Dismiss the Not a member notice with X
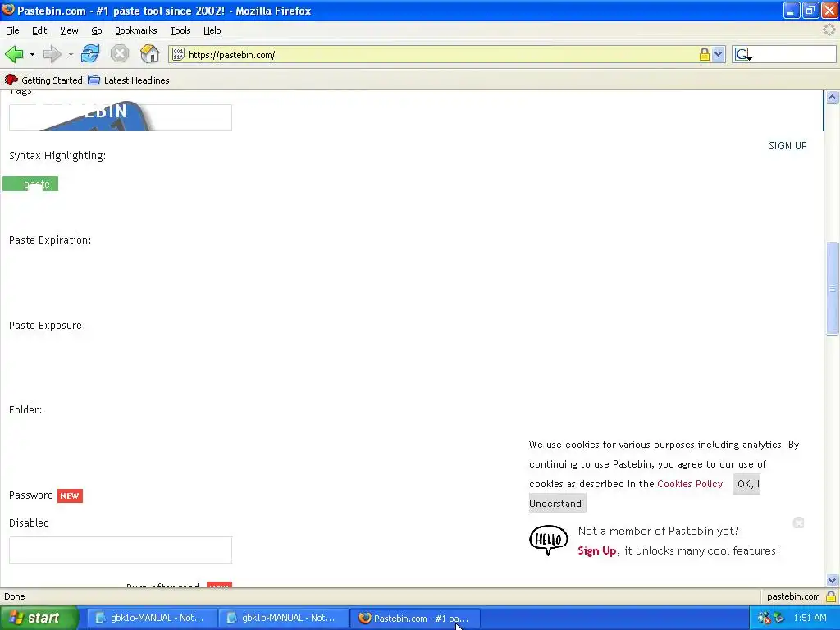 point(798,523)
